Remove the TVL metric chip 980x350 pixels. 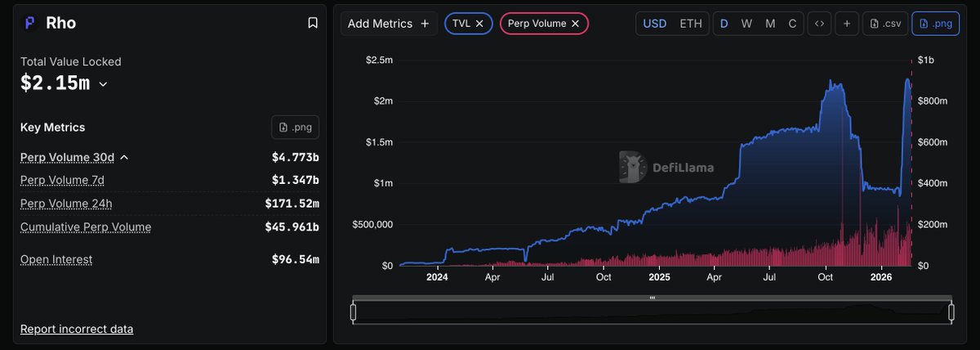[x=479, y=24]
